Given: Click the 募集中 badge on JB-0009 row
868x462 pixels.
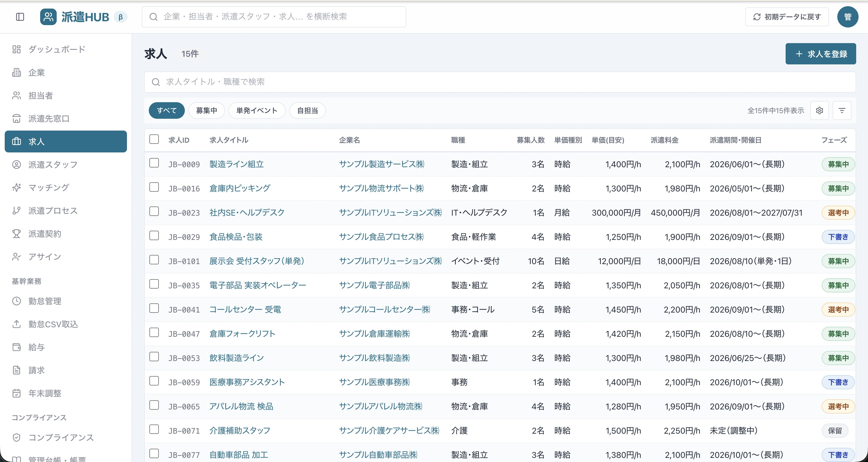Looking at the screenshot, I should click(838, 164).
